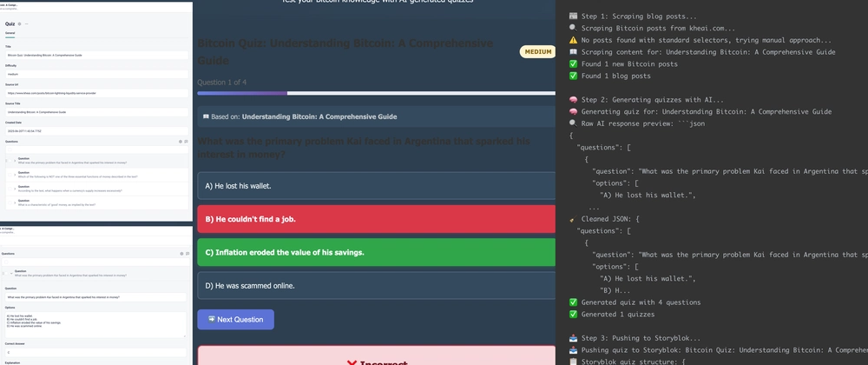The width and height of the screenshot is (868, 365).
Task: Click 'Based on: Understanding Bitcoin' source text
Action: coord(299,116)
